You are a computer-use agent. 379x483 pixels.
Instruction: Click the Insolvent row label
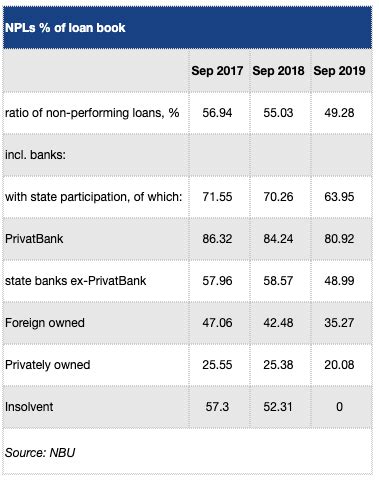point(29,407)
